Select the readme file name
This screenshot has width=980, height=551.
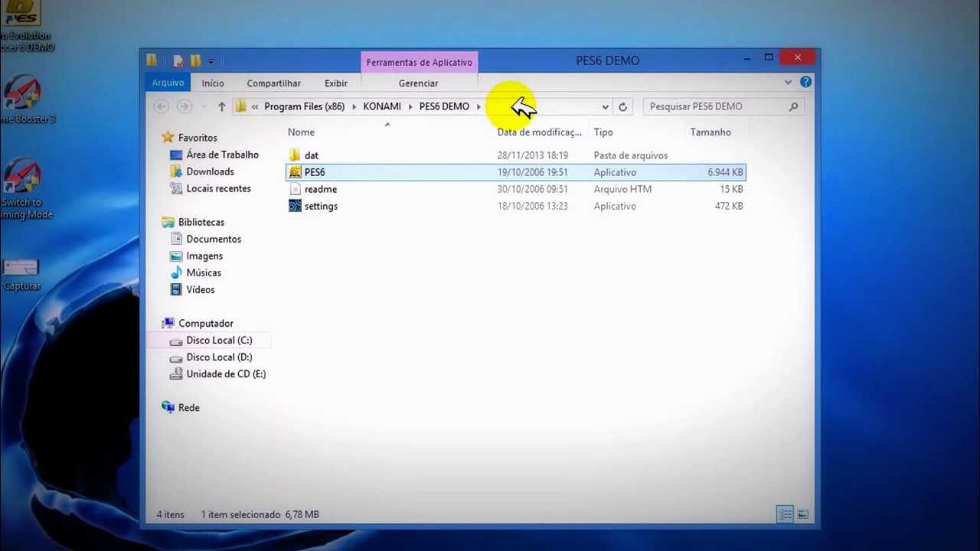pyautogui.click(x=320, y=189)
